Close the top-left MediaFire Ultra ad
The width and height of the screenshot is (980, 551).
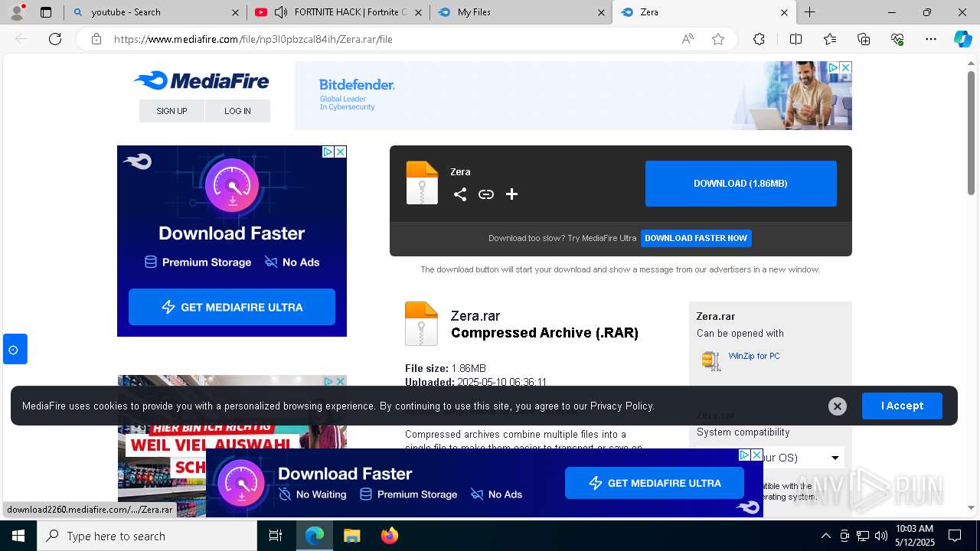[x=341, y=152]
